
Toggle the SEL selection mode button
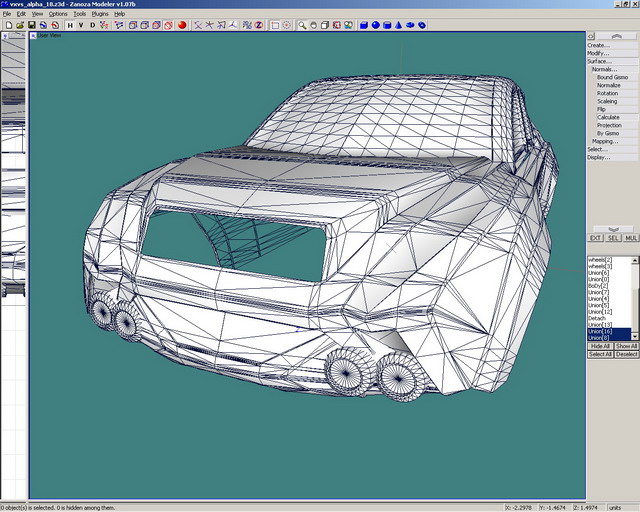(x=613, y=238)
